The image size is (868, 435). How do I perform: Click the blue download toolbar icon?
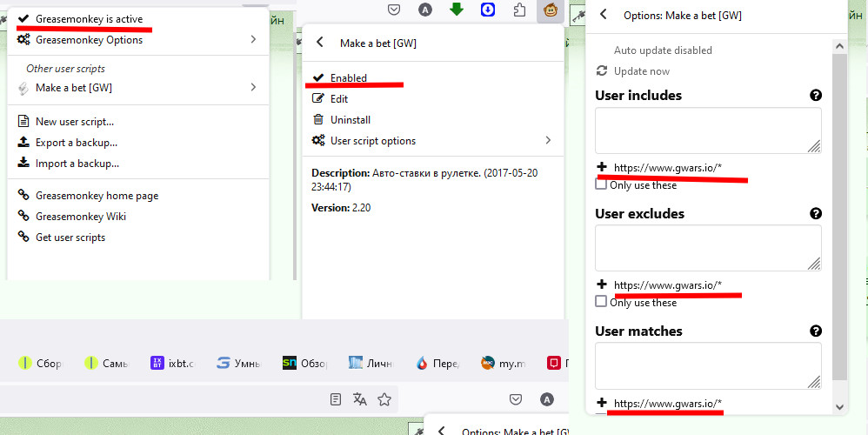point(488,10)
